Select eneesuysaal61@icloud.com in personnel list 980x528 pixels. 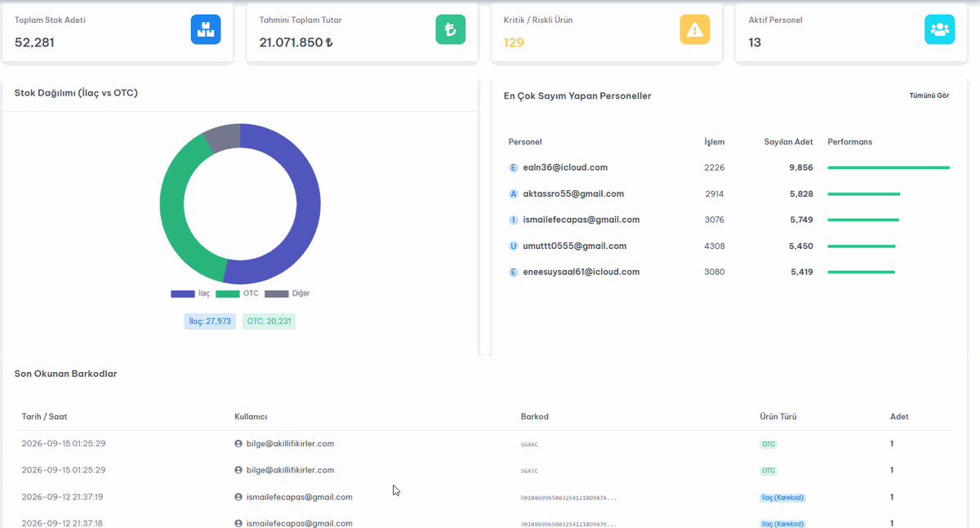pyautogui.click(x=581, y=273)
